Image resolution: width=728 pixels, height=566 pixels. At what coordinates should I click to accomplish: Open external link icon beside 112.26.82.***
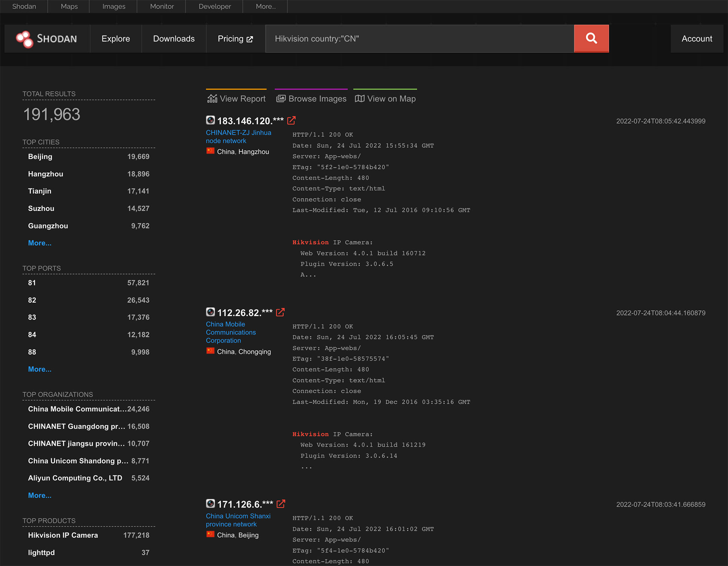coord(280,312)
